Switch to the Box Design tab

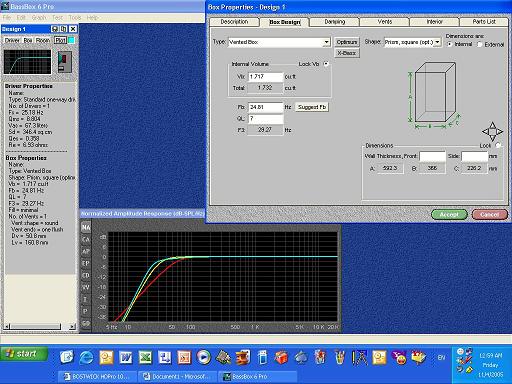click(x=285, y=22)
